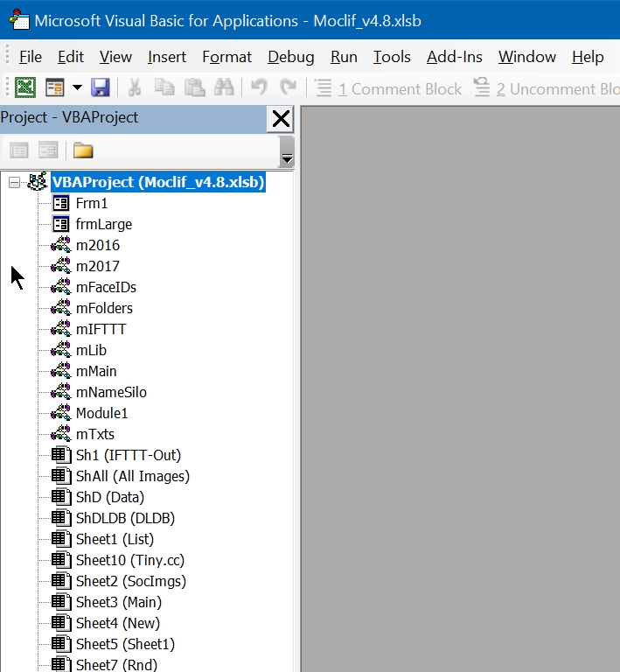This screenshot has width=620, height=672.
Task: Click the Comment Block button
Action: (389, 88)
